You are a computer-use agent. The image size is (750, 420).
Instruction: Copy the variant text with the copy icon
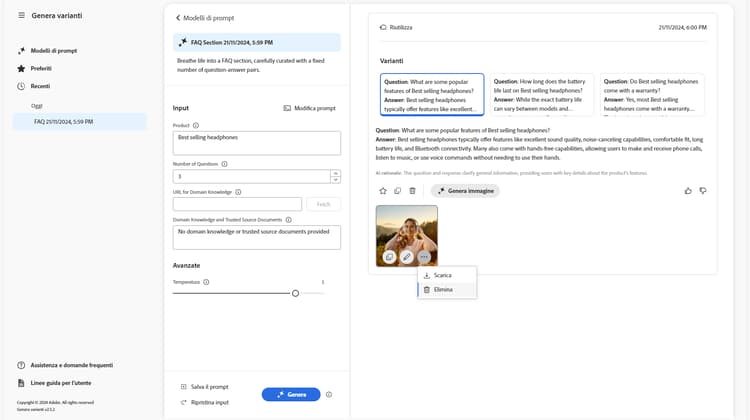(x=397, y=191)
